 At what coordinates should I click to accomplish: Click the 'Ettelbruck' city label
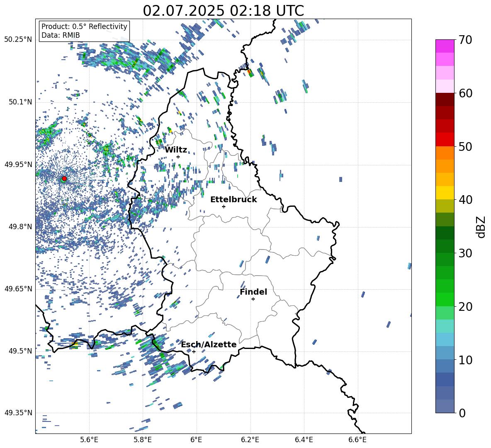233,200
